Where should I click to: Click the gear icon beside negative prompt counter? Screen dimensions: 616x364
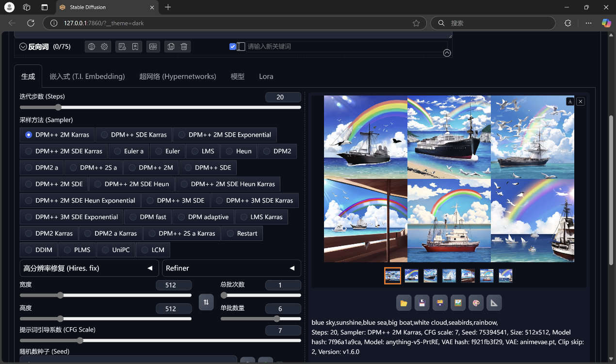pos(104,47)
